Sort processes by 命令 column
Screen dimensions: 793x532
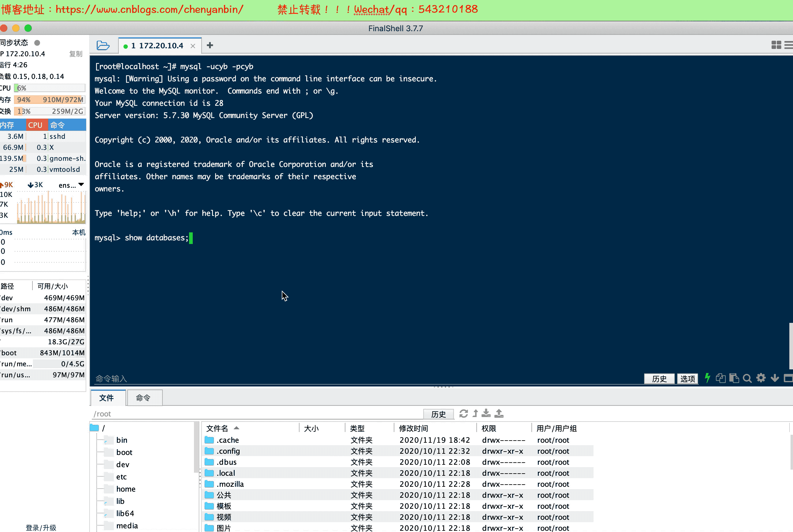(67, 125)
